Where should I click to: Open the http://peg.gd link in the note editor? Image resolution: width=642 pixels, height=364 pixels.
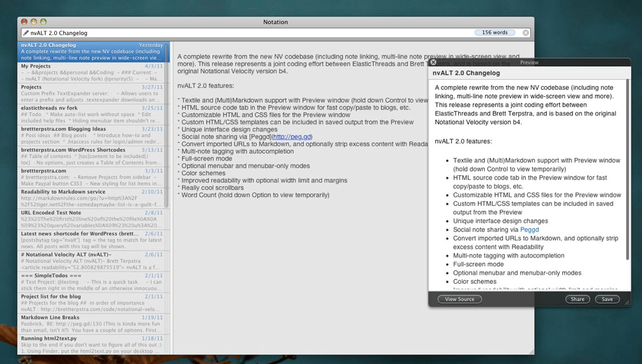tap(292, 136)
